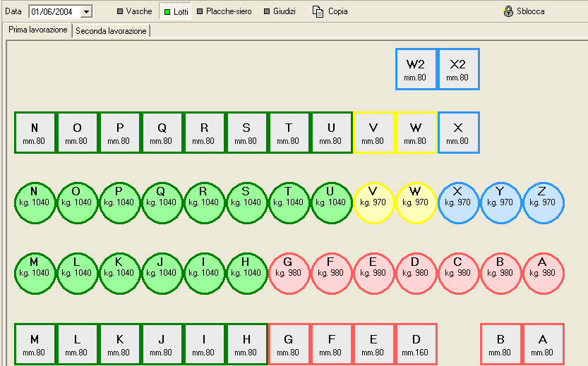Toggle the Placche-siero view option

coord(224,11)
